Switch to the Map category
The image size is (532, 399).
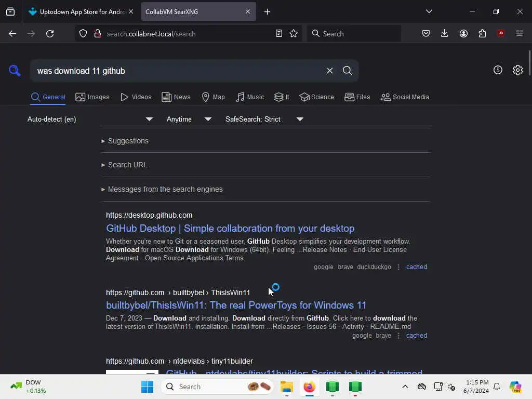pyautogui.click(x=213, y=97)
